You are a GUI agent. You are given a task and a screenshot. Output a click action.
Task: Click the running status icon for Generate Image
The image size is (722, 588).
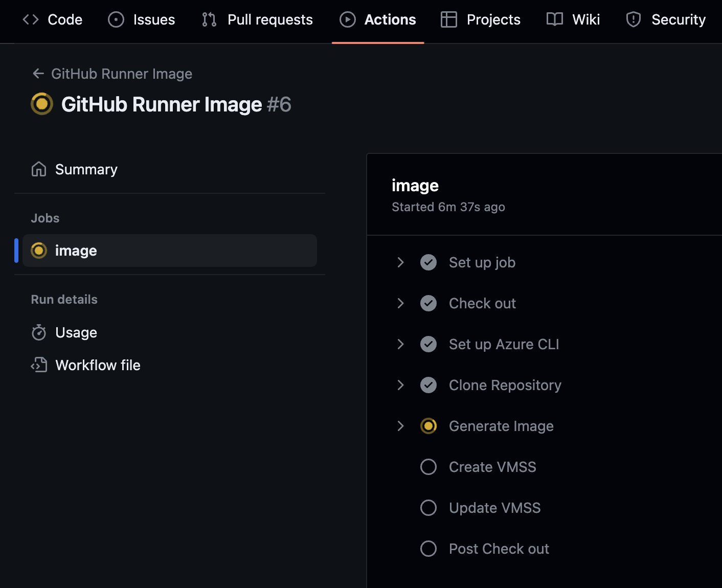click(x=428, y=426)
